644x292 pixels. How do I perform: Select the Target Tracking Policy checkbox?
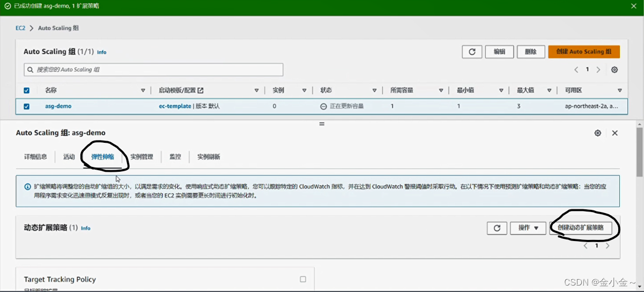click(303, 279)
